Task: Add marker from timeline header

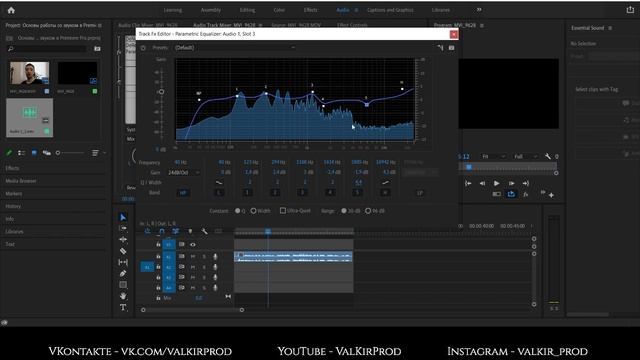Action: [190, 231]
